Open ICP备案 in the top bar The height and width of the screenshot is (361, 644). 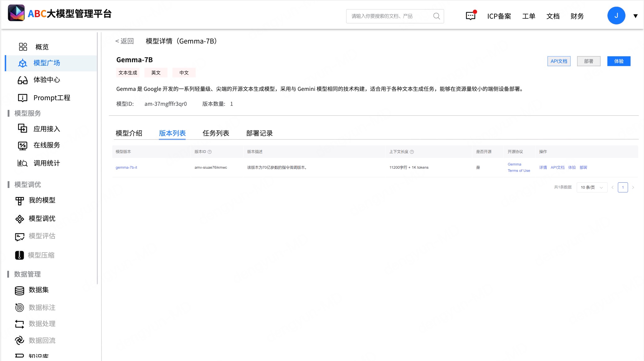tap(499, 16)
